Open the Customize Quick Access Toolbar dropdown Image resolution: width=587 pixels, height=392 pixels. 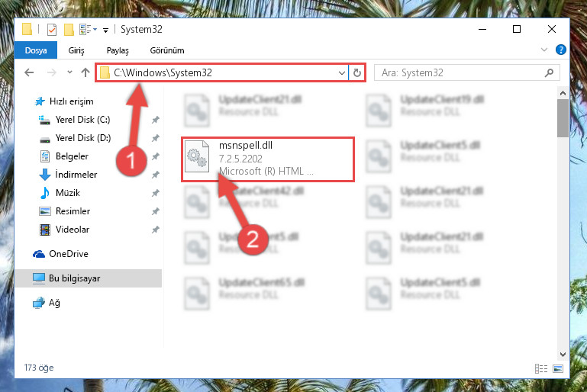106,31
